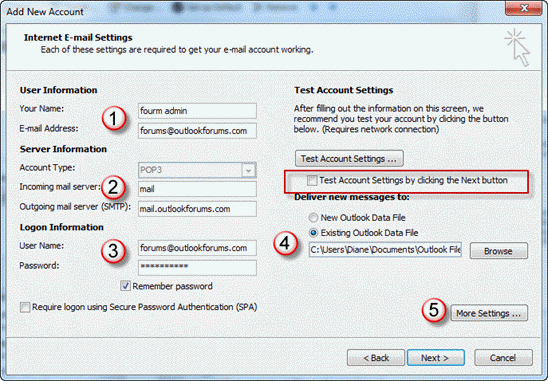The height and width of the screenshot is (381, 548).
Task: Click the Internet E-mail Settings title
Action: click(78, 37)
